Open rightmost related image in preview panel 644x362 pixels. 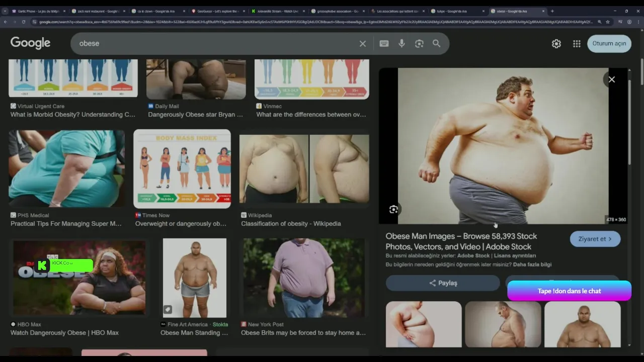(x=583, y=324)
